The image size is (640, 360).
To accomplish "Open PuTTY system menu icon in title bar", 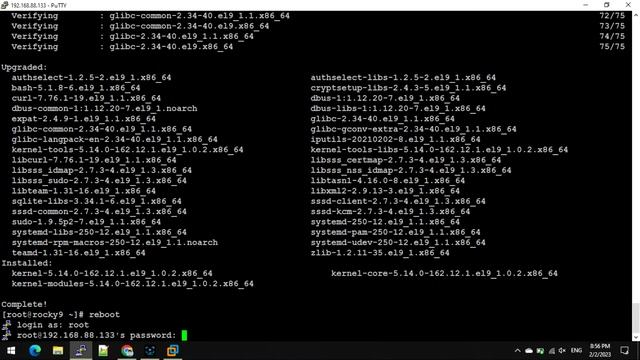I will 5,5.
